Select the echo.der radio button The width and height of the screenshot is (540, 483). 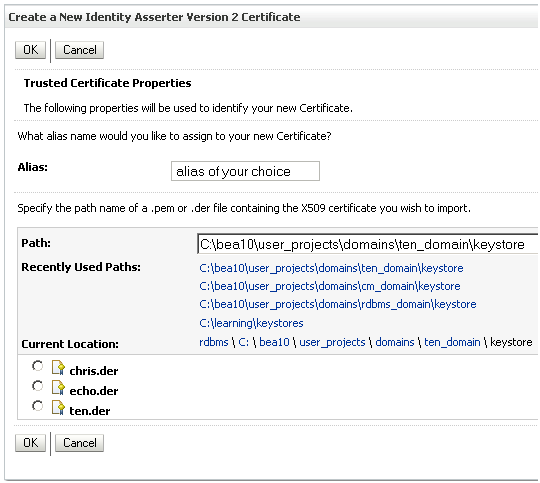38,386
